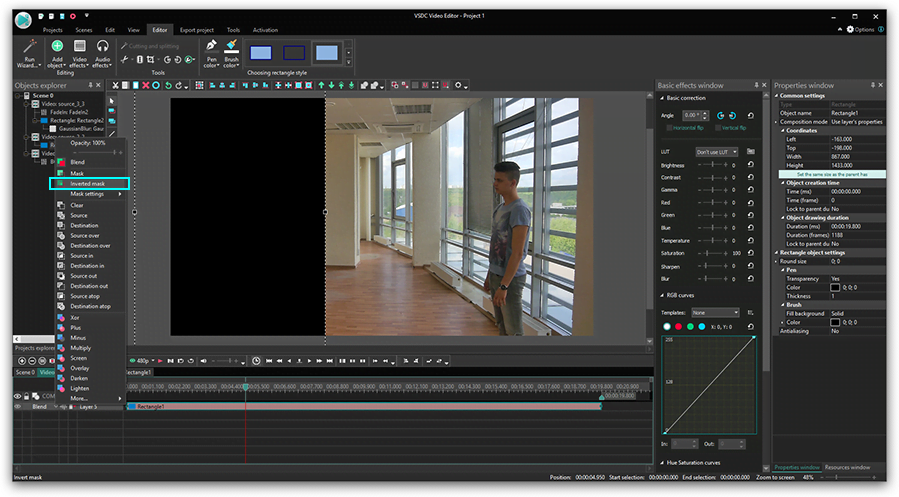Reset the RGB curves
The height and width of the screenshot is (497, 899).
coord(751,326)
